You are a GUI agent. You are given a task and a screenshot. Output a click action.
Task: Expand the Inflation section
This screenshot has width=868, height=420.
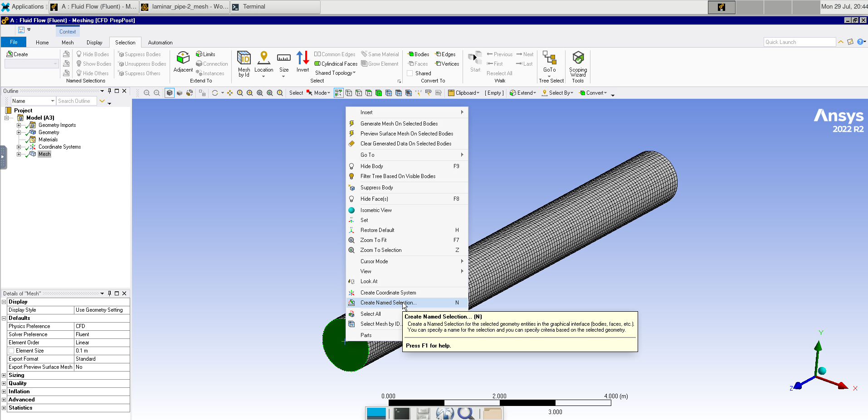coord(4,391)
